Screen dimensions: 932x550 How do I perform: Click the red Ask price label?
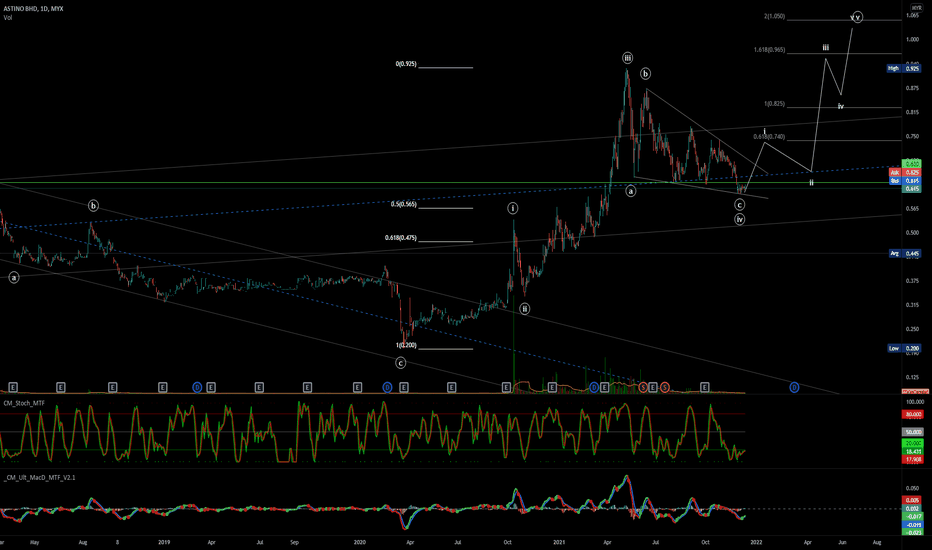pos(904,172)
